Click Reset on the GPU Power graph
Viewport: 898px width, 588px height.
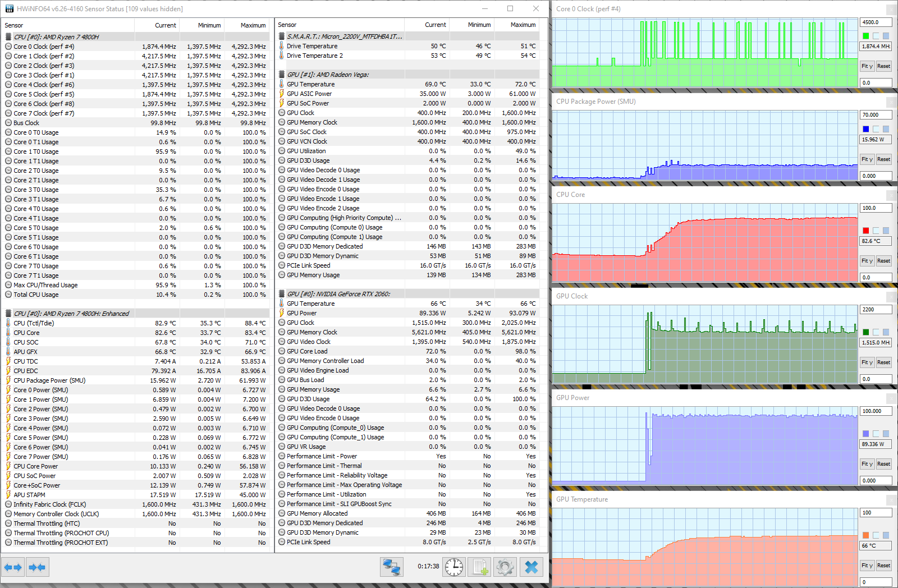coord(884,464)
